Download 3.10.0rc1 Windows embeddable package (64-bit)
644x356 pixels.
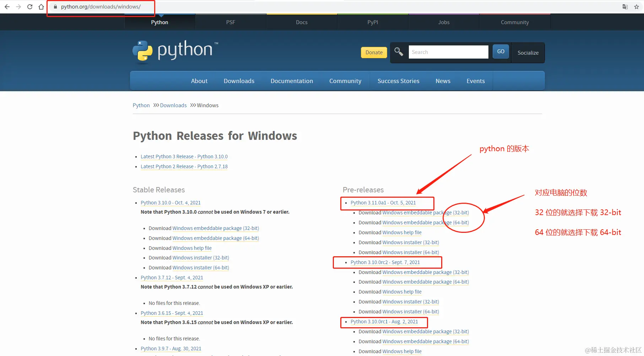(x=426, y=341)
